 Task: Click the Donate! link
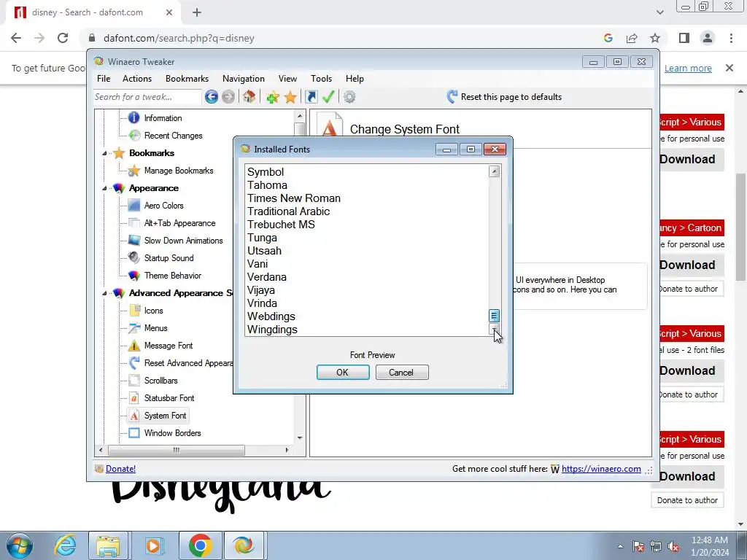[120, 469]
